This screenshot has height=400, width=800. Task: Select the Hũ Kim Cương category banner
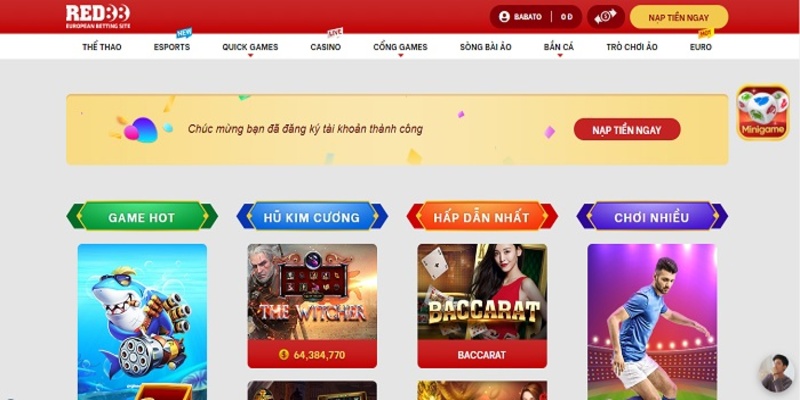point(312,217)
